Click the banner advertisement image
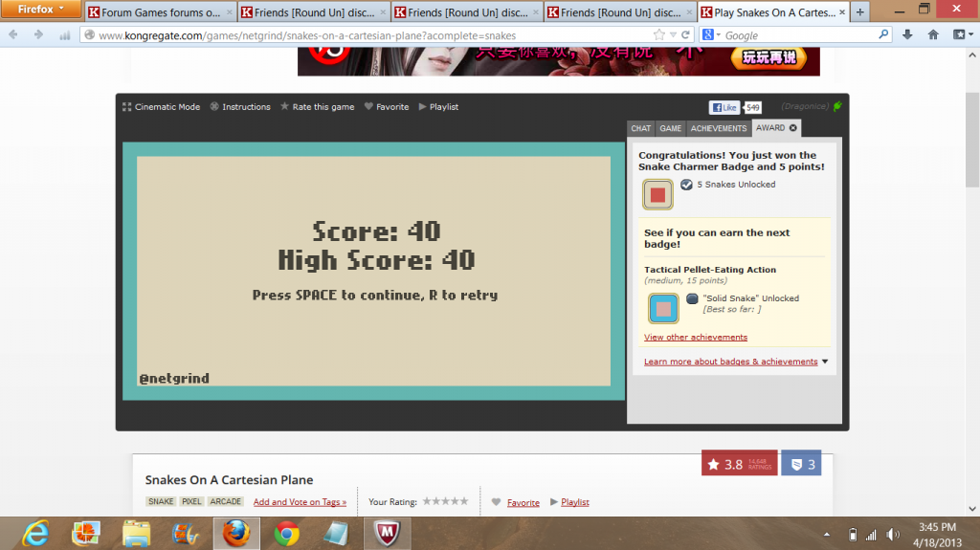 point(558,61)
